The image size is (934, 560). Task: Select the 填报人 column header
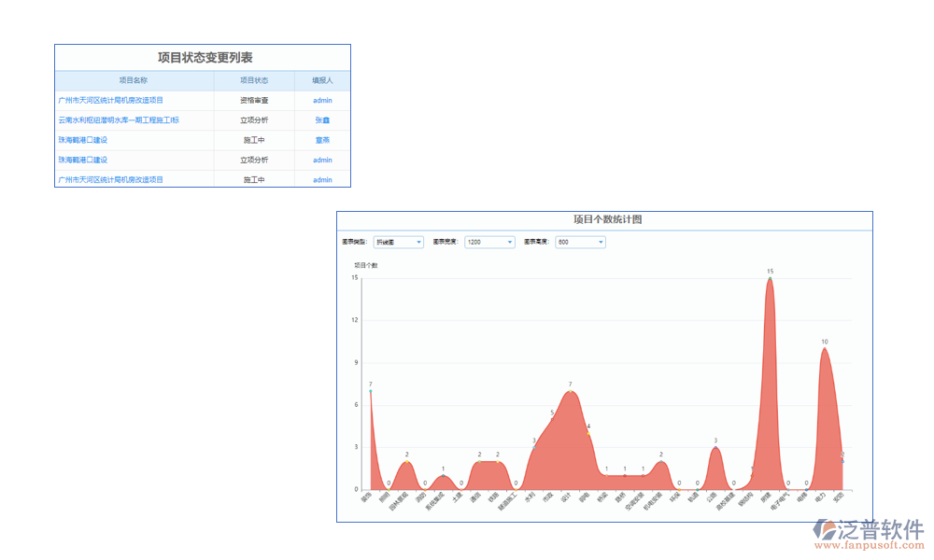click(x=322, y=80)
